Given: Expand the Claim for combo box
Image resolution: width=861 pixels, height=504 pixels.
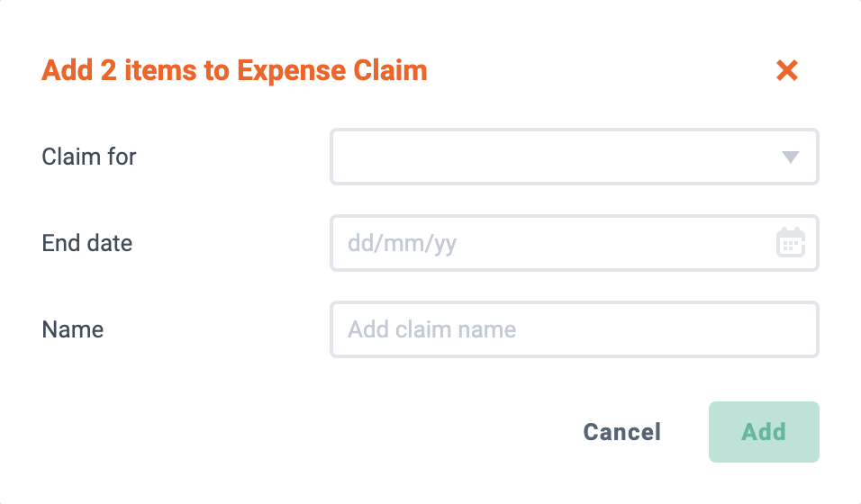Looking at the screenshot, I should point(575,157).
